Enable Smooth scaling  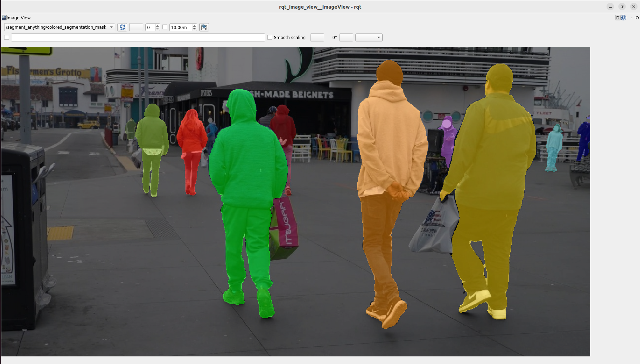coord(270,37)
